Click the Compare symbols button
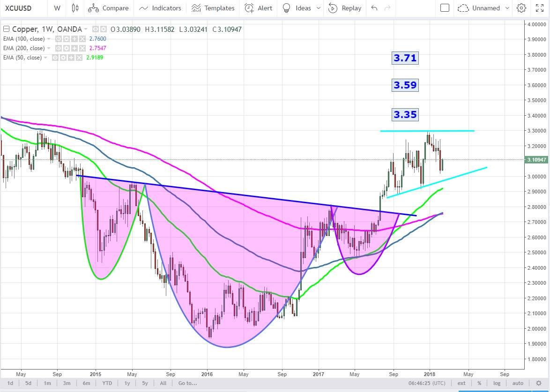550x392 pixels. tap(109, 8)
